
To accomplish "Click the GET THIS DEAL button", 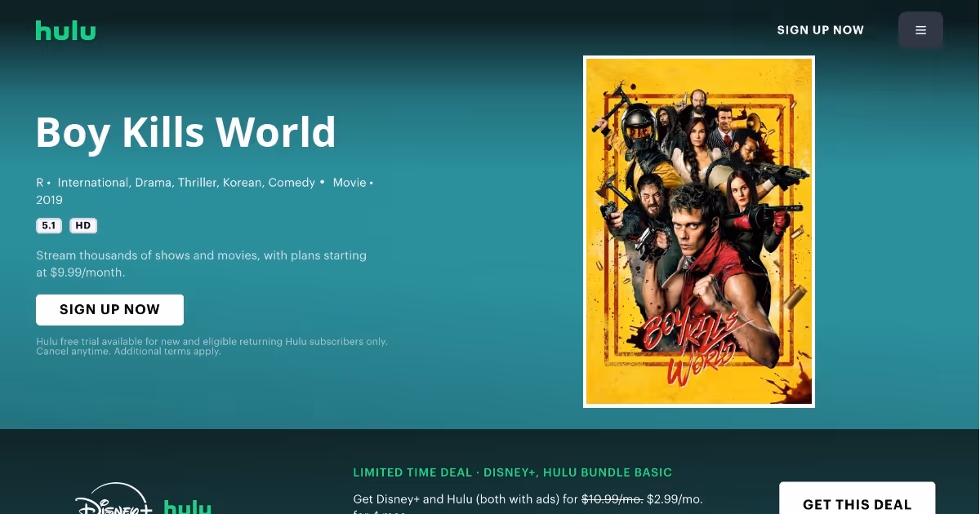I will [857, 499].
